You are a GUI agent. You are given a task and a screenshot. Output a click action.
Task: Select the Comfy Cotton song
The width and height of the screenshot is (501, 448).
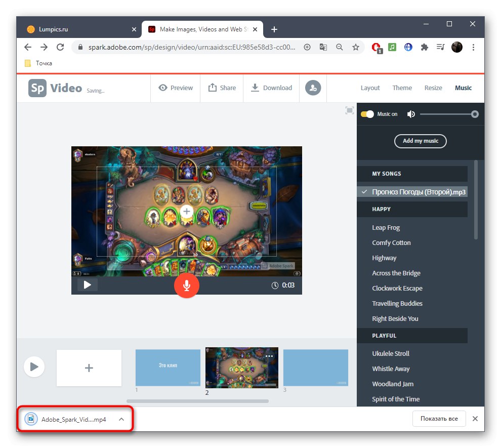[x=391, y=242]
